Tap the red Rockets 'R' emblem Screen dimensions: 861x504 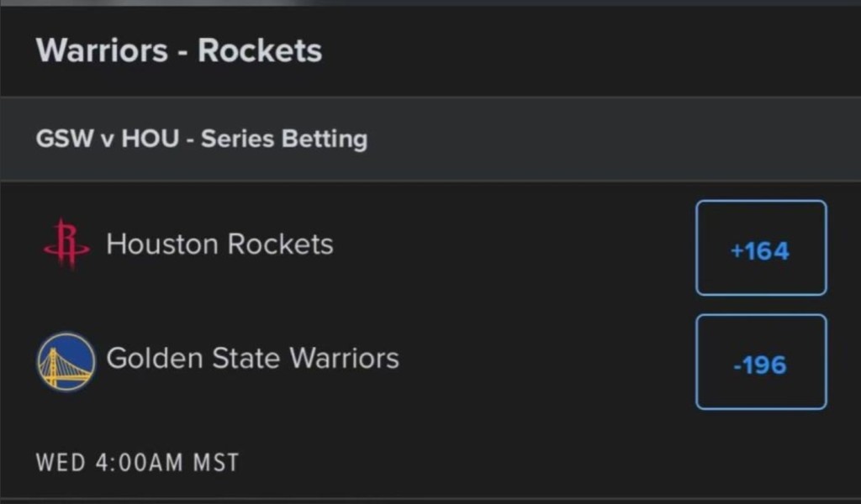pos(66,244)
